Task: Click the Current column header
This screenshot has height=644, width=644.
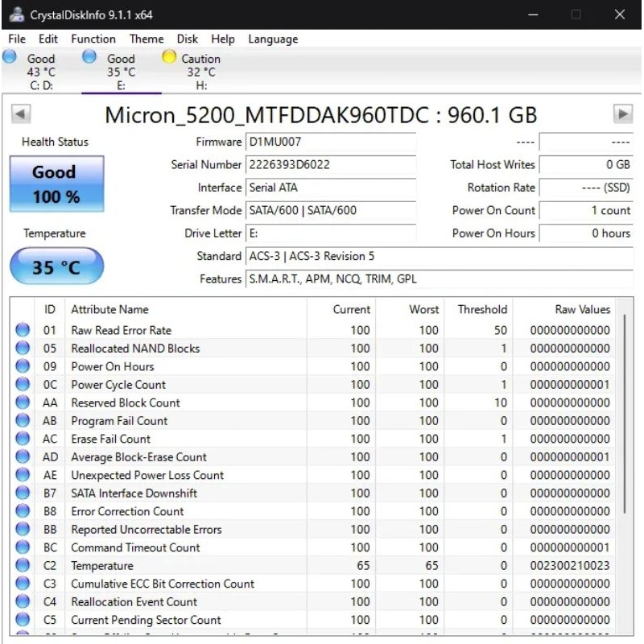Action: [x=341, y=309]
